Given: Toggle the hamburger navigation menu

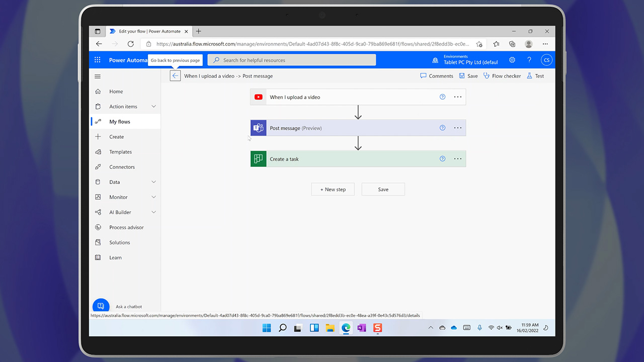Looking at the screenshot, I should 98,76.
